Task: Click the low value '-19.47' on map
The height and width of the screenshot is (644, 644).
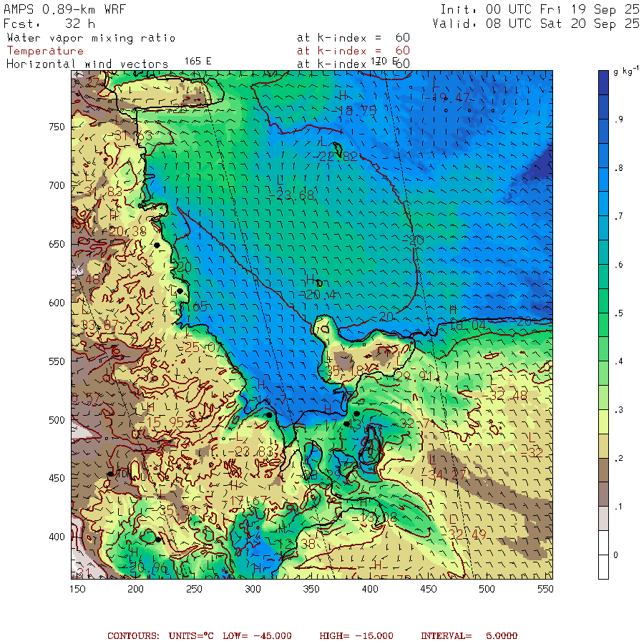Action: (x=447, y=98)
